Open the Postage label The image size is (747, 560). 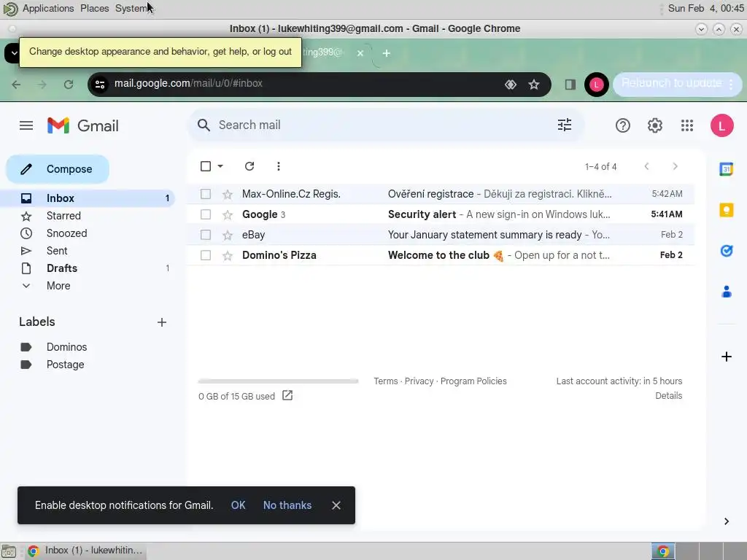tap(65, 365)
